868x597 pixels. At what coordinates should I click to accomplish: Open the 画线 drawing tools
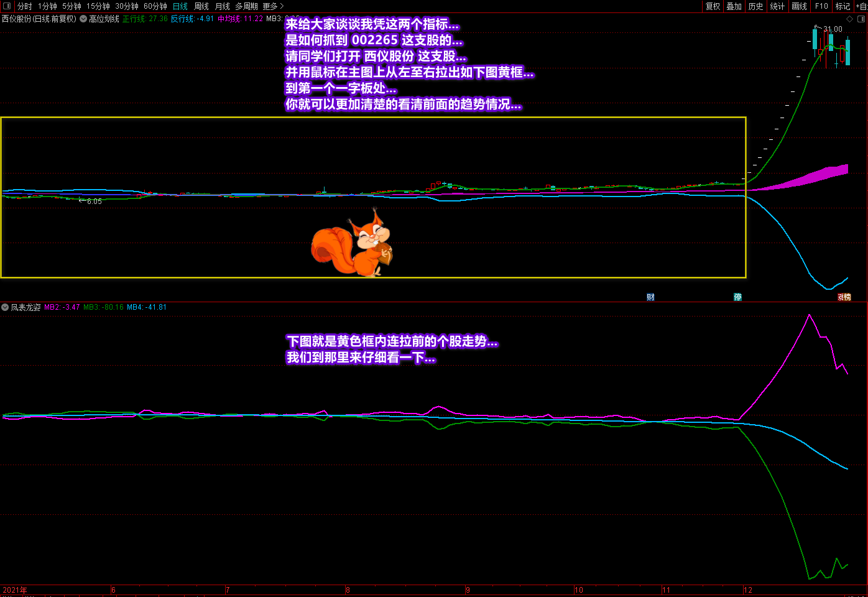tap(799, 6)
